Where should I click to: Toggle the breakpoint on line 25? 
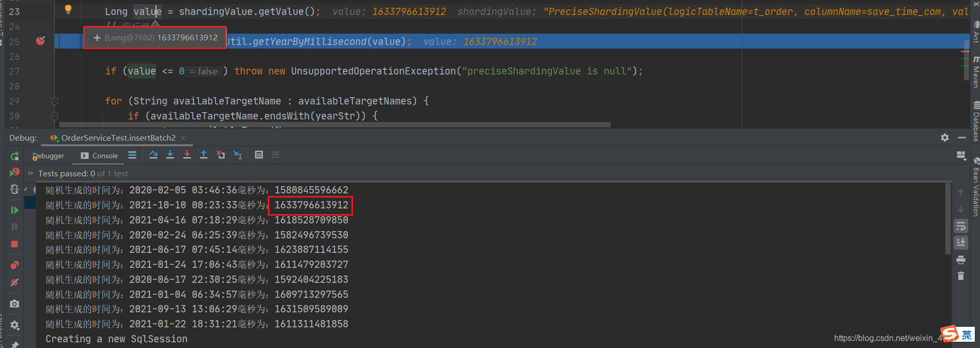coord(40,40)
